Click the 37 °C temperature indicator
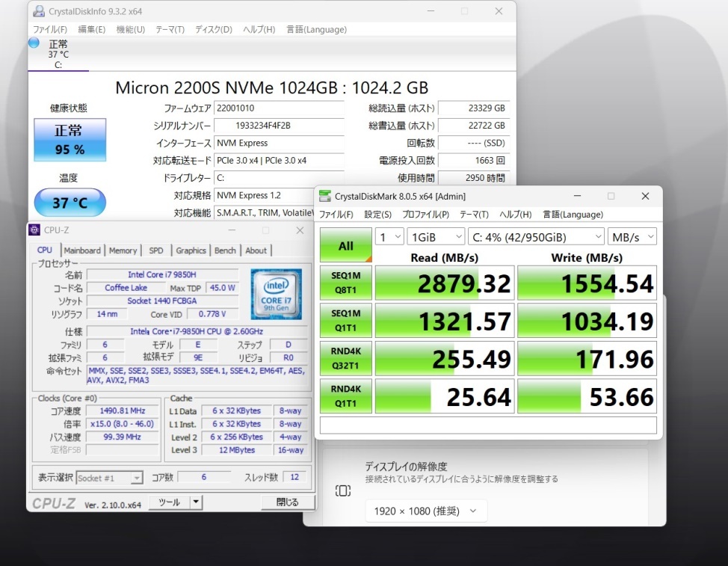The width and height of the screenshot is (728, 566). click(x=70, y=203)
